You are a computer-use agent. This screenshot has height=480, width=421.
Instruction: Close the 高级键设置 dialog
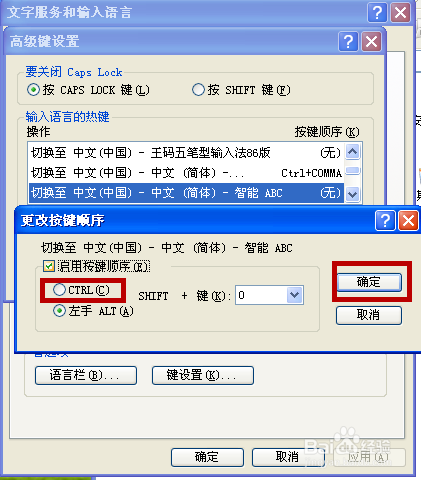point(371,42)
